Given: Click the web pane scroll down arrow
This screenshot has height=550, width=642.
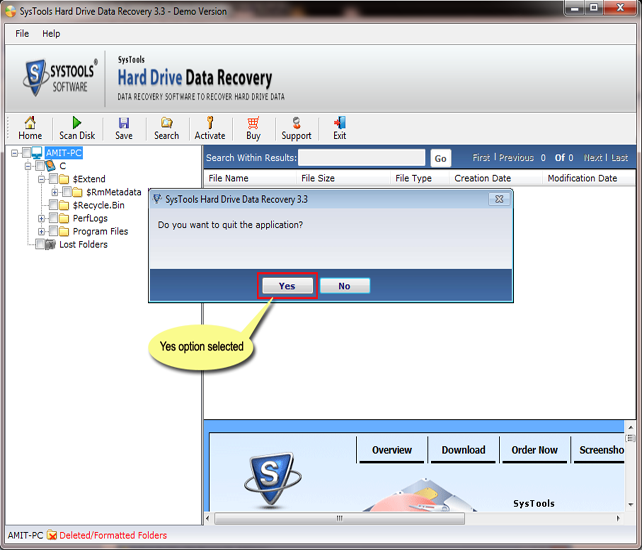Looking at the screenshot, I should 631,505.
